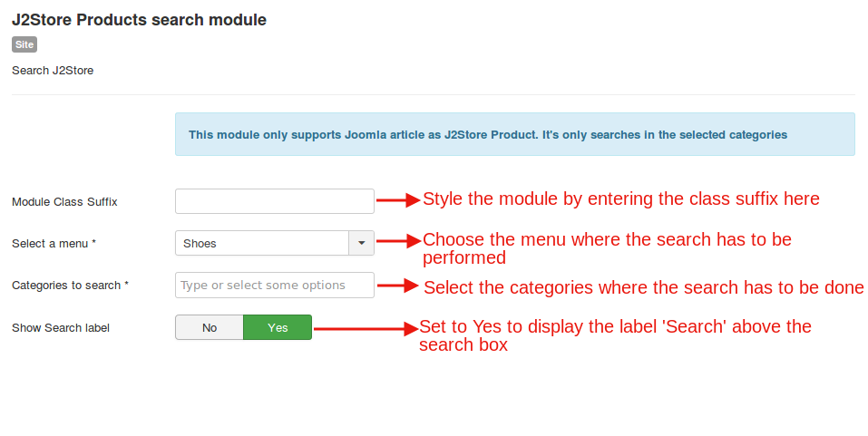Set Show Search label to No
Image resolution: width=868 pixels, height=436 pixels.
(210, 327)
